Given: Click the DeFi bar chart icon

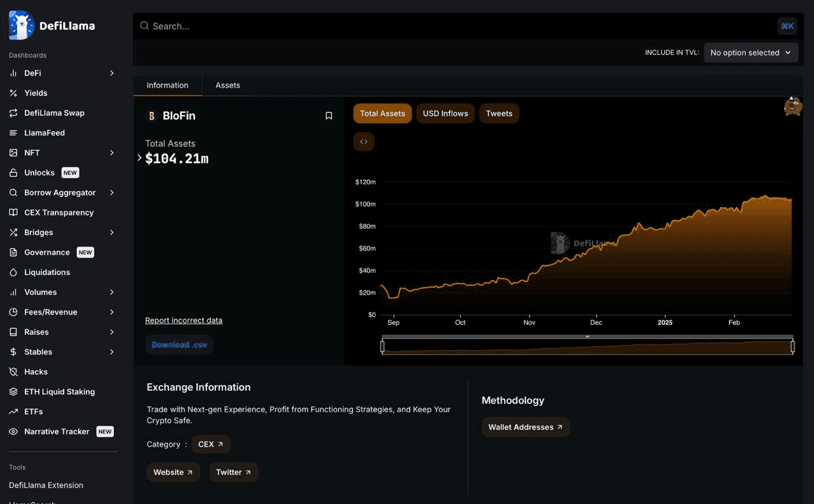Looking at the screenshot, I should pyautogui.click(x=13, y=73).
